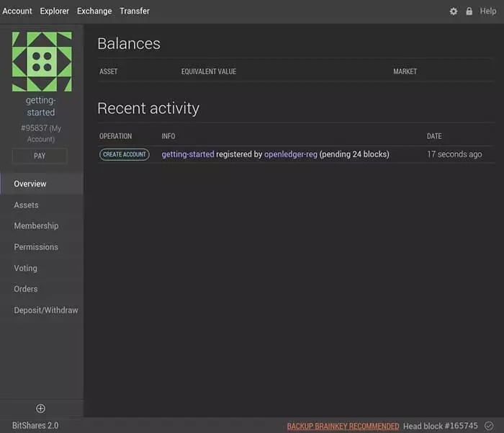This screenshot has width=504, height=433.
Task: Click the openledger-reg registrar link
Action: coord(291,154)
